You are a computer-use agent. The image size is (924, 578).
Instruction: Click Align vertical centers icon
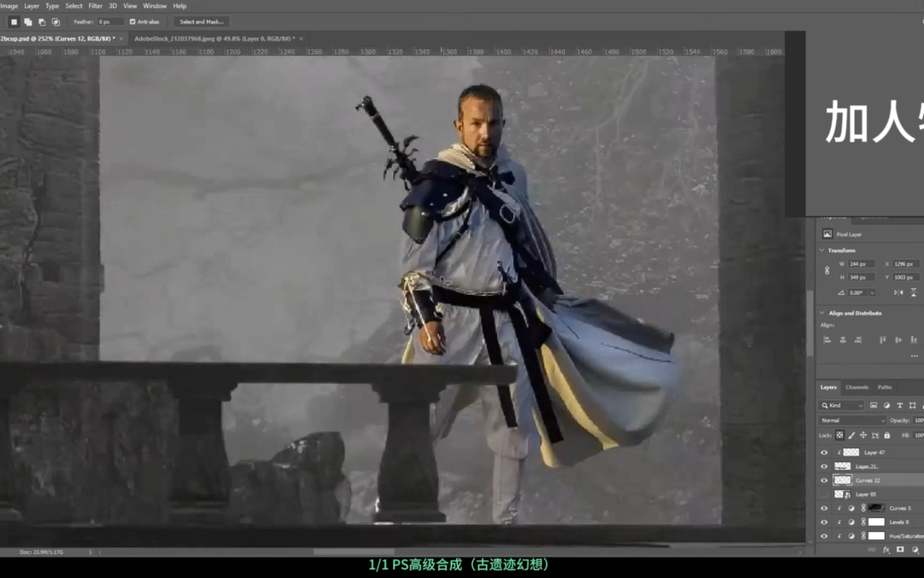click(x=898, y=340)
